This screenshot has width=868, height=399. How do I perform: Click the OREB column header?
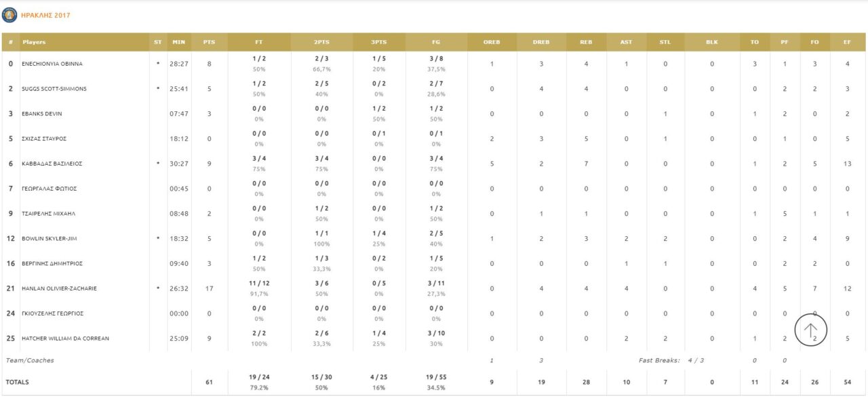[492, 42]
